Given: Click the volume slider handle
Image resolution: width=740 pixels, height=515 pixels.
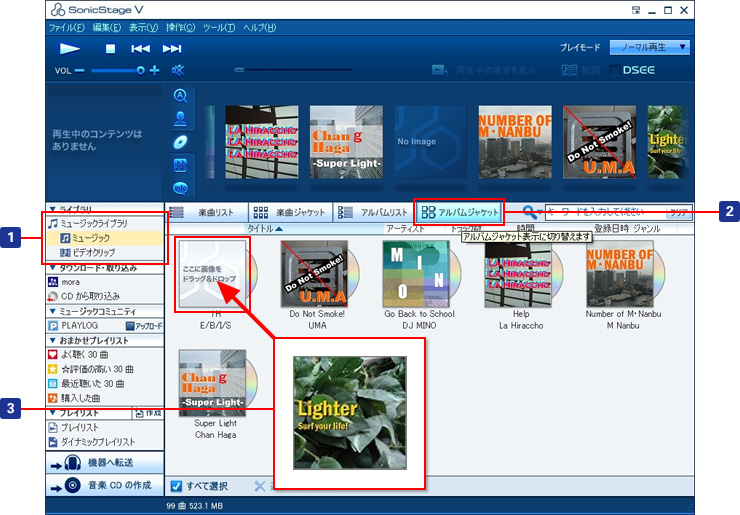Looking at the screenshot, I should click(141, 70).
